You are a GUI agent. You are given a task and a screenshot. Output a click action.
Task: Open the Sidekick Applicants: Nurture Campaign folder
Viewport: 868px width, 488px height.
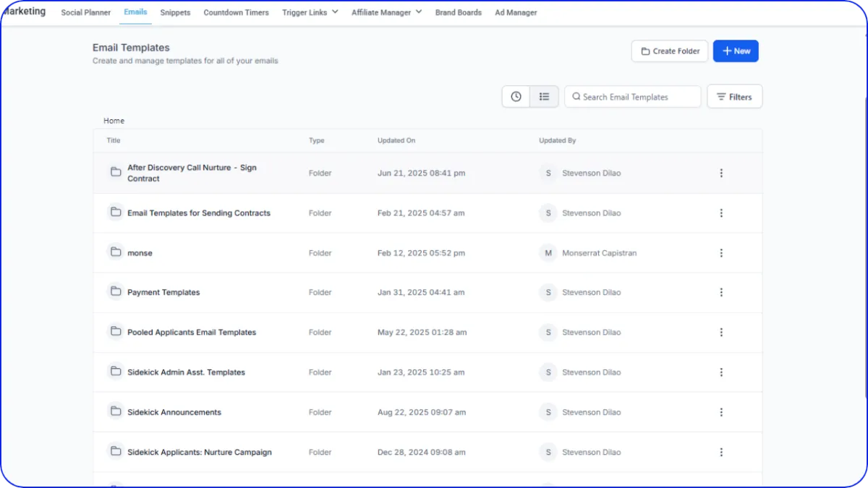click(199, 453)
